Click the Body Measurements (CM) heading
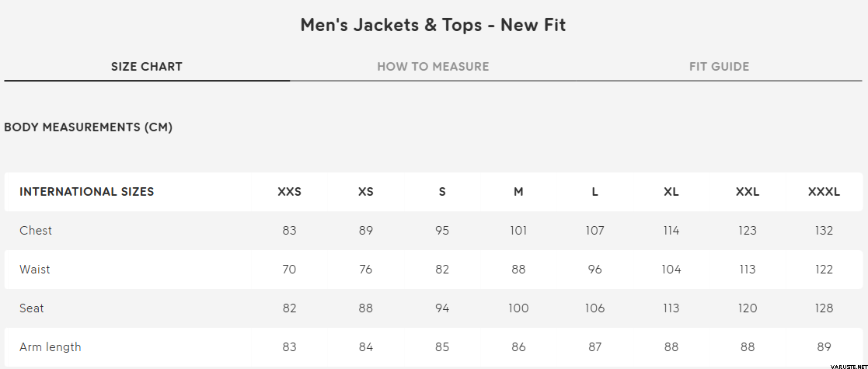This screenshot has height=369, width=868. (89, 127)
